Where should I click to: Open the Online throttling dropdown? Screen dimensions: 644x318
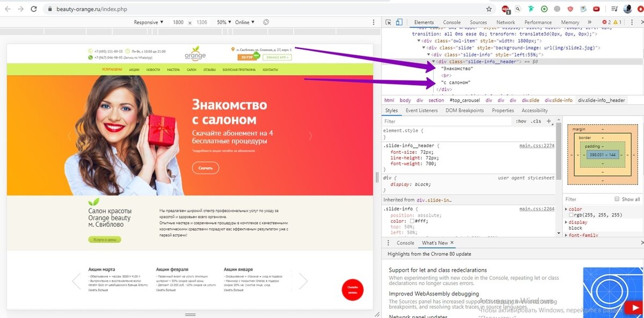coord(245,23)
